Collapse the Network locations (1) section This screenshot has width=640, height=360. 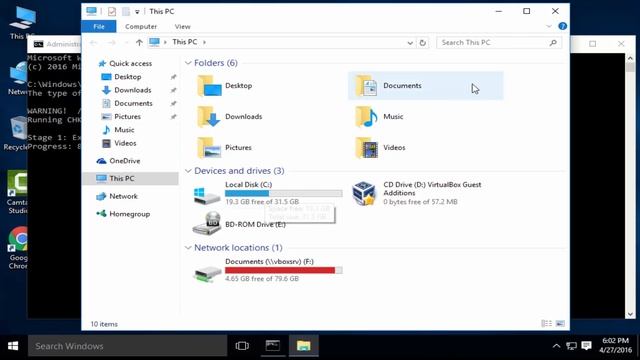tap(188, 247)
